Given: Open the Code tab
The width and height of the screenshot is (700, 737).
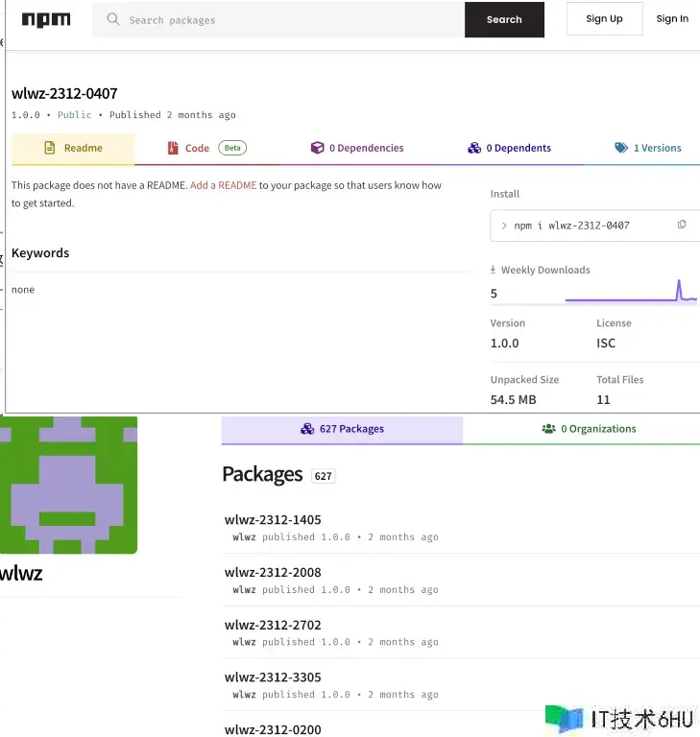Looking at the screenshot, I should 207,149.
